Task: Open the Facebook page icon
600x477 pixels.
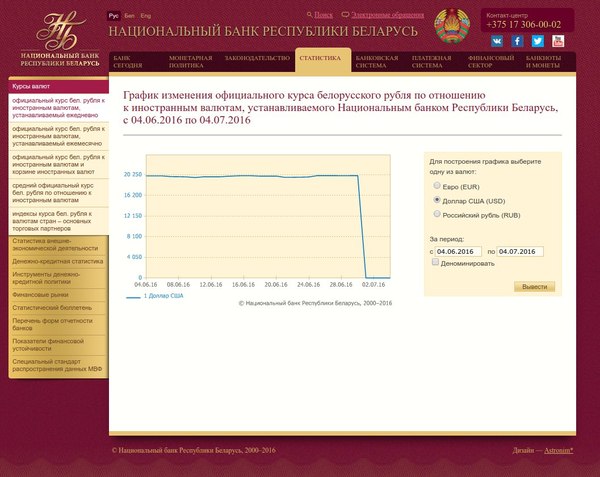Action: click(517, 41)
